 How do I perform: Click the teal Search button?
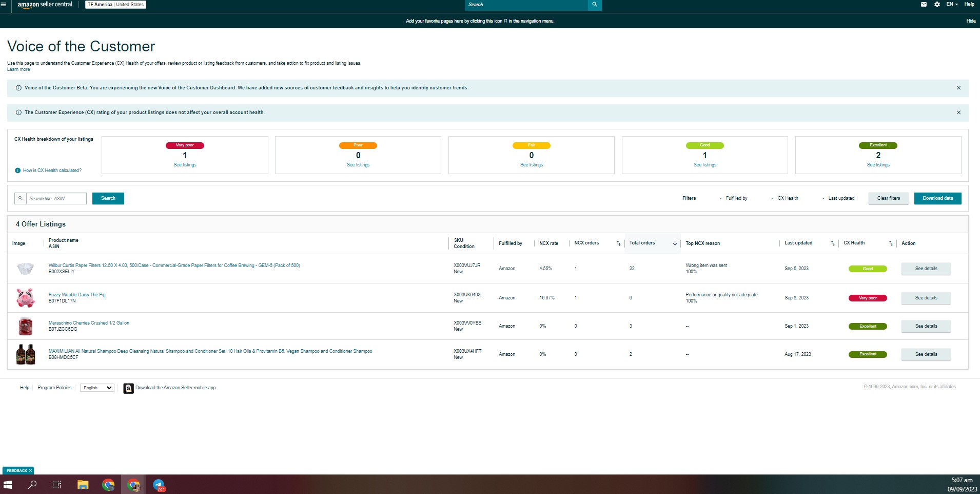pos(108,198)
